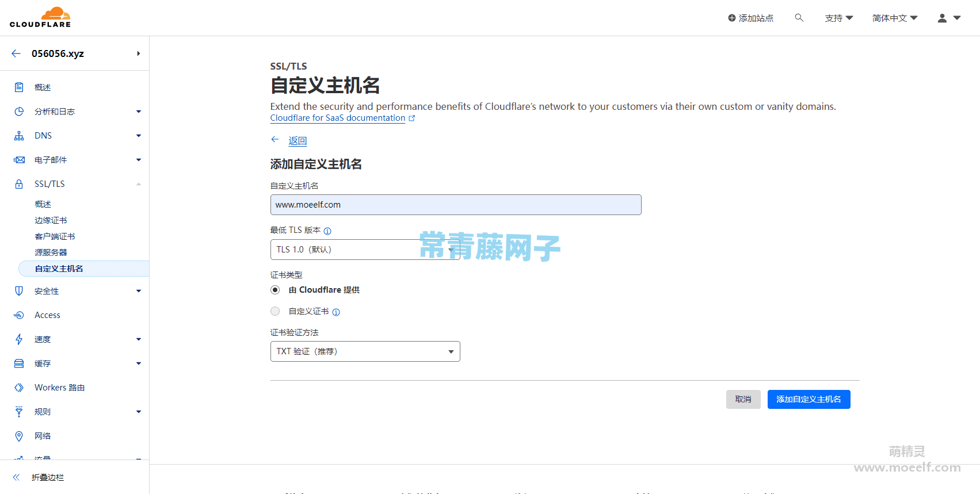Screen dimensions: 980x494
Task: Open Cloudflare for SaaS documentation link
Action: click(338, 118)
